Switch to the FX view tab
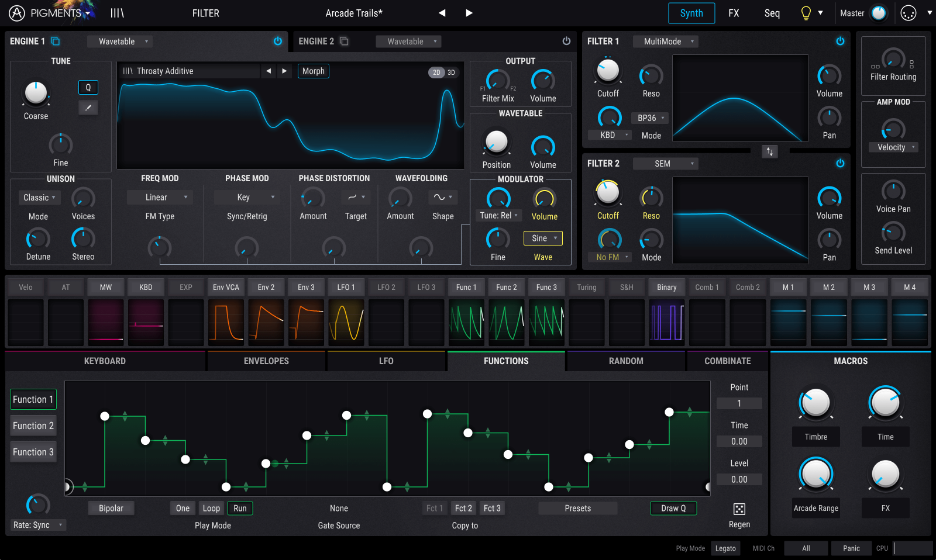This screenshot has width=936, height=560. point(734,13)
